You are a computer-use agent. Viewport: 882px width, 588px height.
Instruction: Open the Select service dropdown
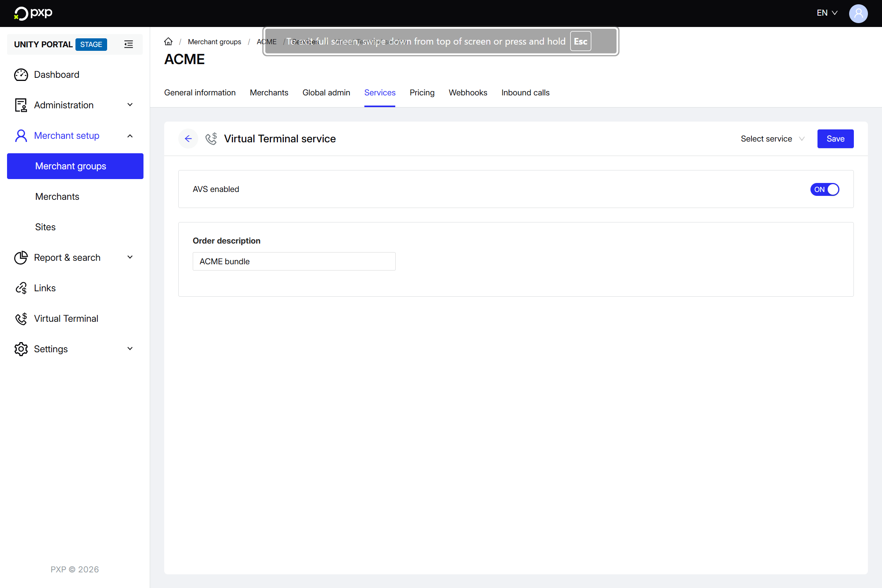[x=772, y=139]
